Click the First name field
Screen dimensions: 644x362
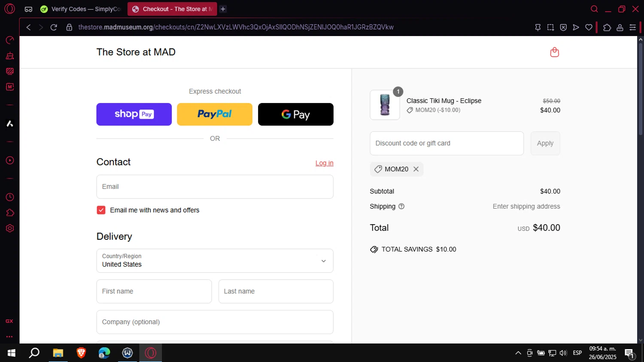(154, 292)
